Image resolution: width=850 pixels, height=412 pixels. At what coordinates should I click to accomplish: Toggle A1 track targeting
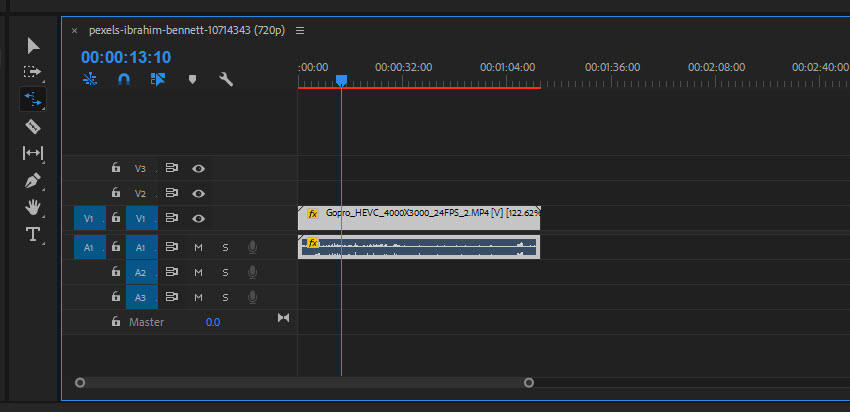pyautogui.click(x=142, y=247)
